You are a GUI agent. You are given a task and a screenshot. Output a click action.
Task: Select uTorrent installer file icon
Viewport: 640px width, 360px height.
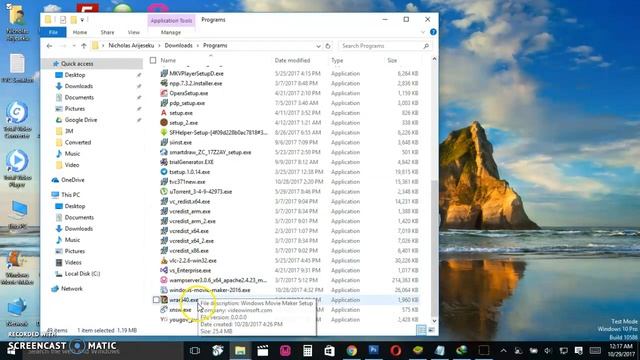164,191
